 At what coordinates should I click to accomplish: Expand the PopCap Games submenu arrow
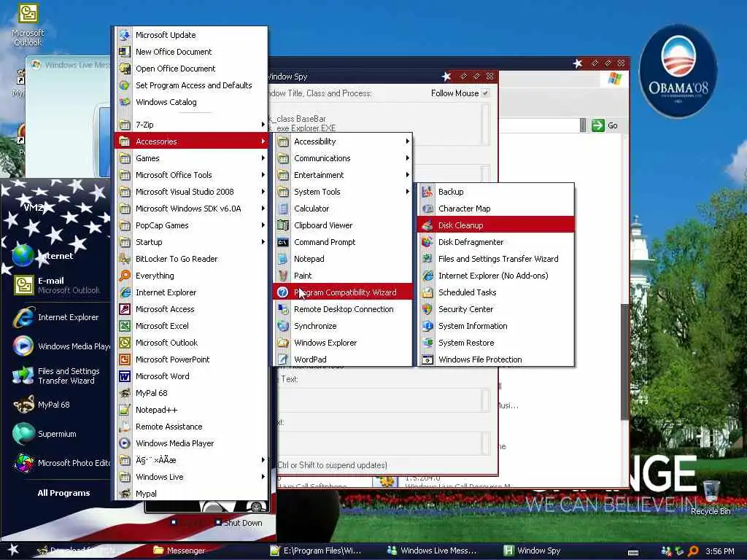pyautogui.click(x=263, y=225)
